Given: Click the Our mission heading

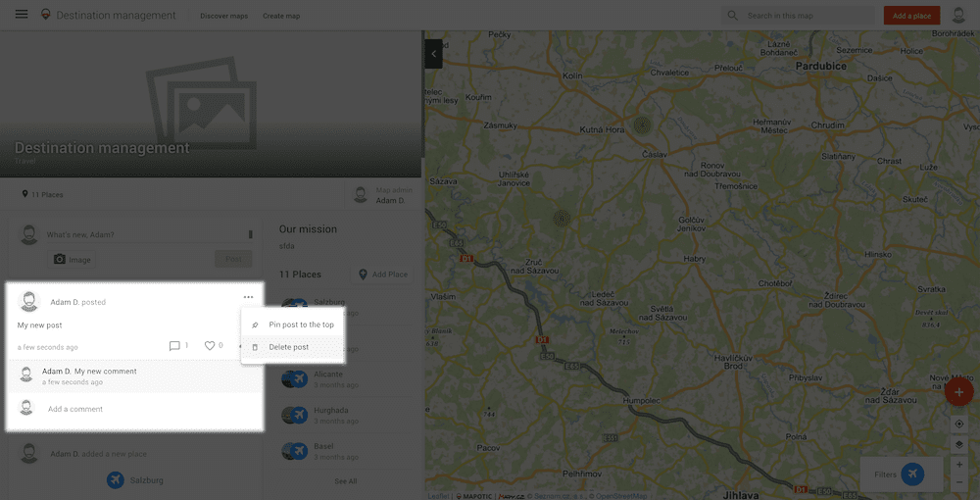Looking at the screenshot, I should pyautogui.click(x=308, y=229).
